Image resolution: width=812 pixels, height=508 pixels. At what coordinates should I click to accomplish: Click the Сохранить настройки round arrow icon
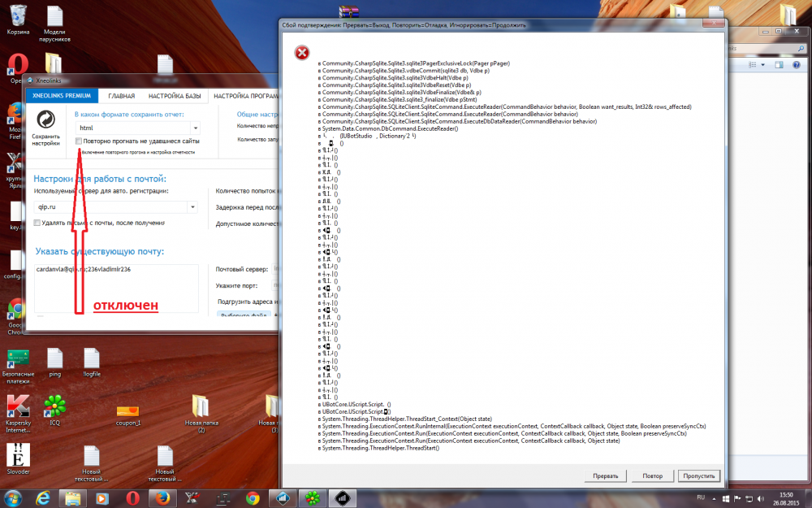pyautogui.click(x=45, y=119)
